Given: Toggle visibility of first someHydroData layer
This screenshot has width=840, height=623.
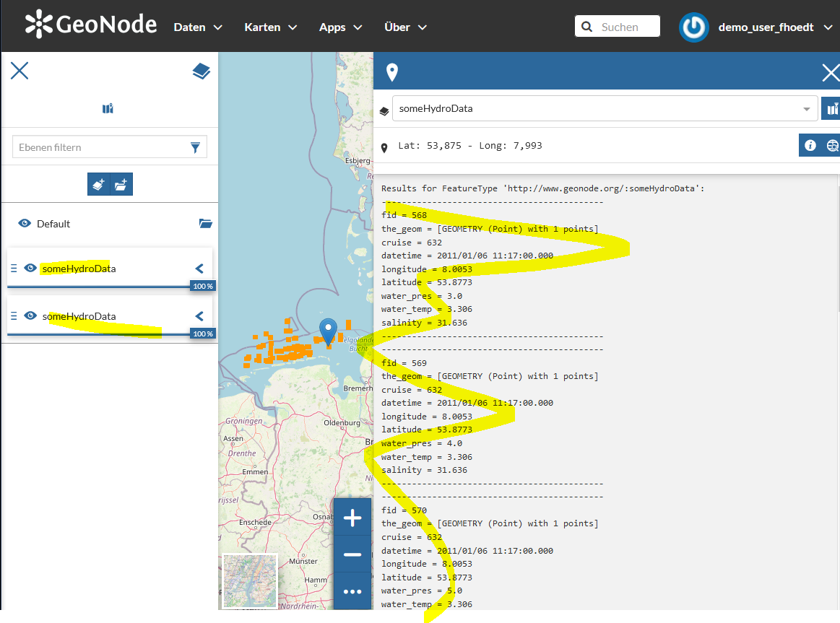Looking at the screenshot, I should [30, 268].
